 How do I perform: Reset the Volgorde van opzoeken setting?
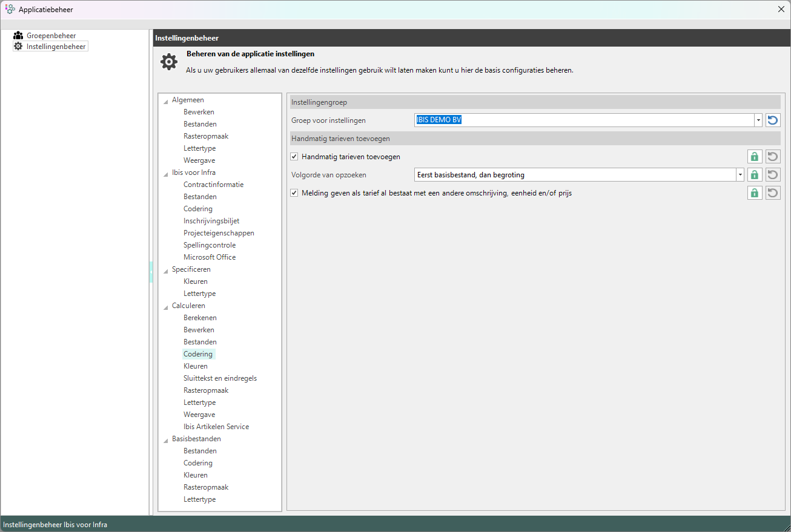pos(772,175)
